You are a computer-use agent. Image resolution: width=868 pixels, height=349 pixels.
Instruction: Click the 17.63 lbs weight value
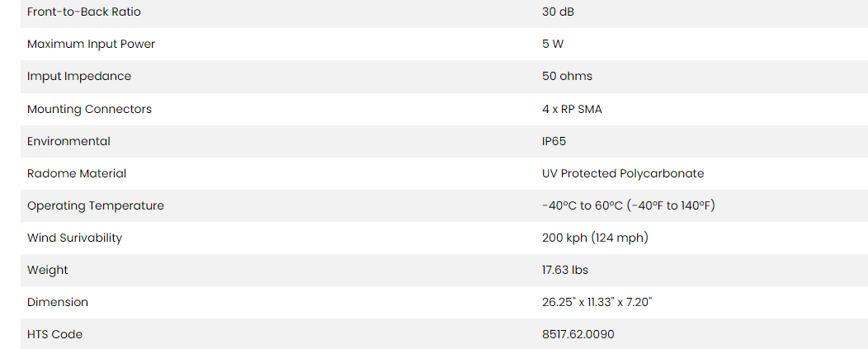pos(565,270)
